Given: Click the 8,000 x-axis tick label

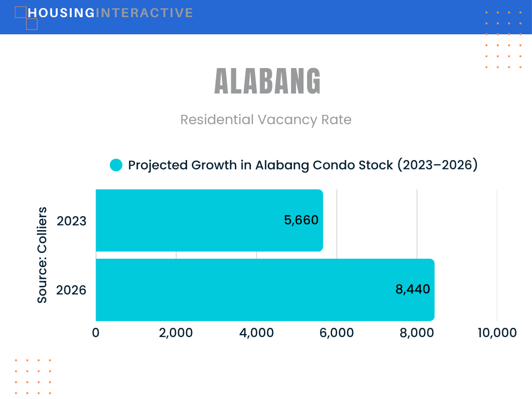Looking at the screenshot, I should coord(417,333).
